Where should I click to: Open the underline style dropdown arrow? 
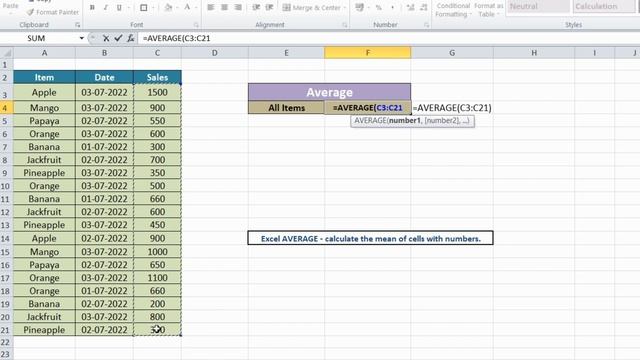tap(128, 7)
